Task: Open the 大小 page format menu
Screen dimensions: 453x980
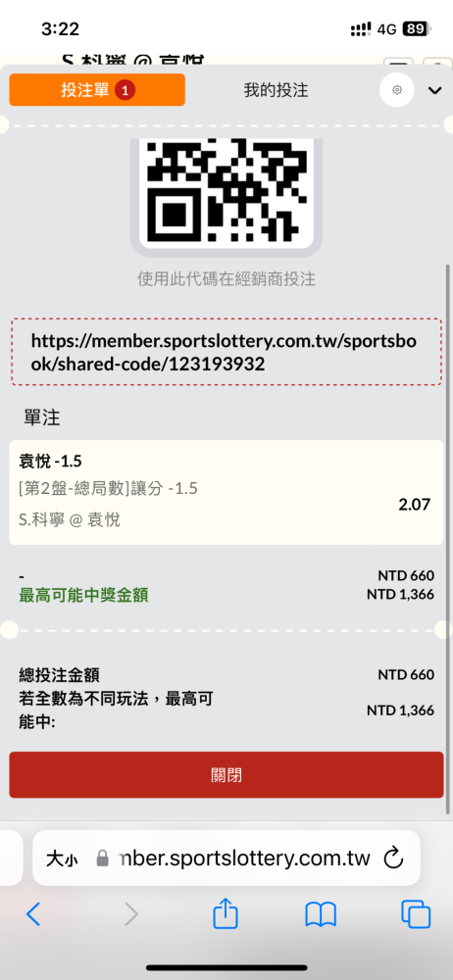Action: [62, 858]
